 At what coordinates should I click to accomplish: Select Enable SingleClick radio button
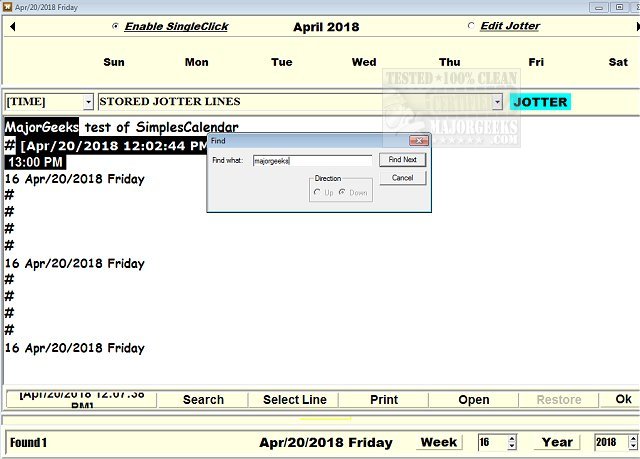pyautogui.click(x=115, y=26)
